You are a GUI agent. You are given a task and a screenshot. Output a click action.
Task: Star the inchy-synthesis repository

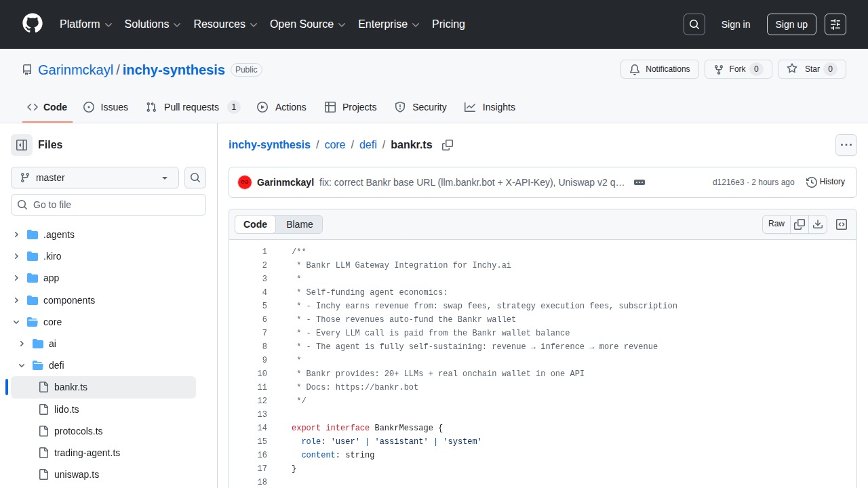click(x=812, y=69)
